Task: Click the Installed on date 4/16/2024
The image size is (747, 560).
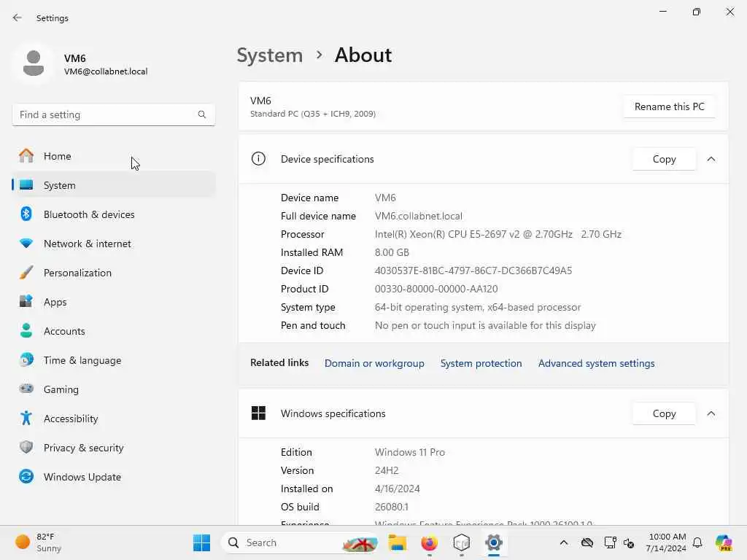Action: click(398, 489)
